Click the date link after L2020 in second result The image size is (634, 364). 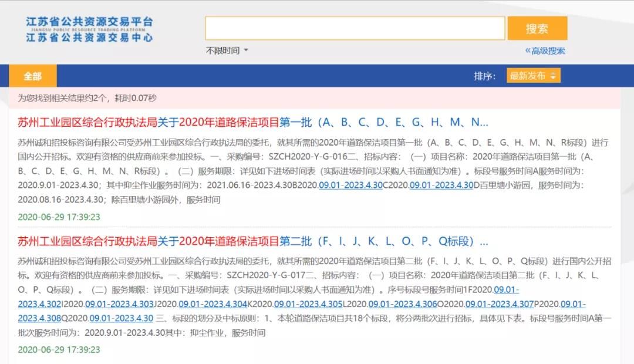pos(402,304)
